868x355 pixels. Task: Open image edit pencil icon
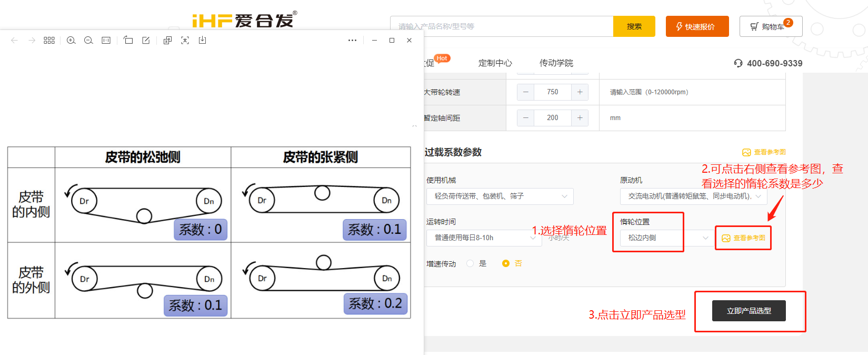[146, 41]
